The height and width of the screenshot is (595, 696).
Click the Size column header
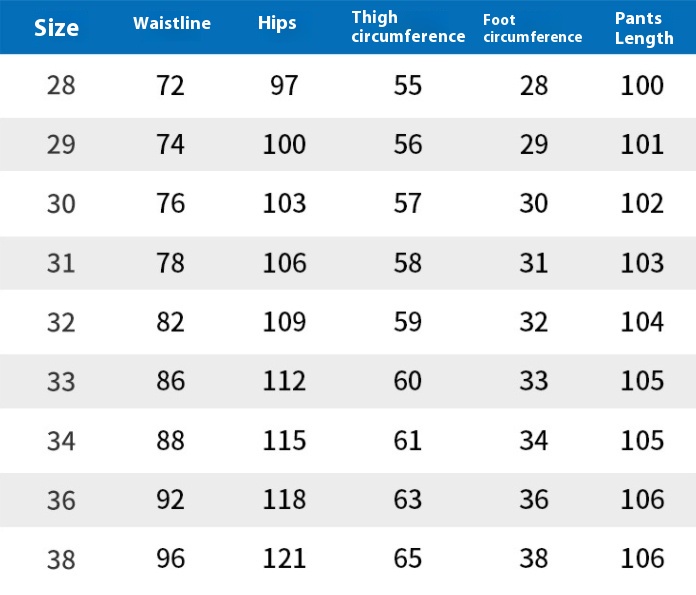click(56, 28)
